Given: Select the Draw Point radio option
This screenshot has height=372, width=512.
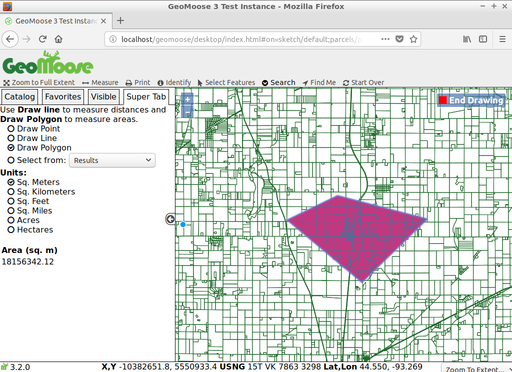Looking at the screenshot, I should (34, 129).
